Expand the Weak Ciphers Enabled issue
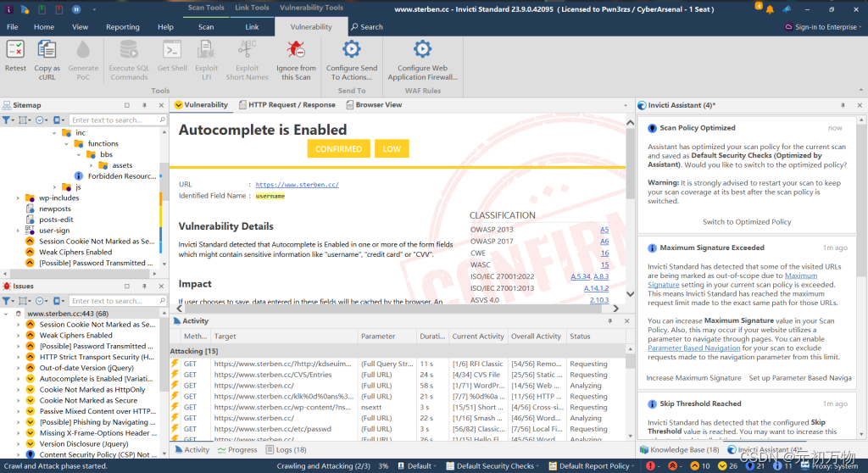 (x=18, y=335)
